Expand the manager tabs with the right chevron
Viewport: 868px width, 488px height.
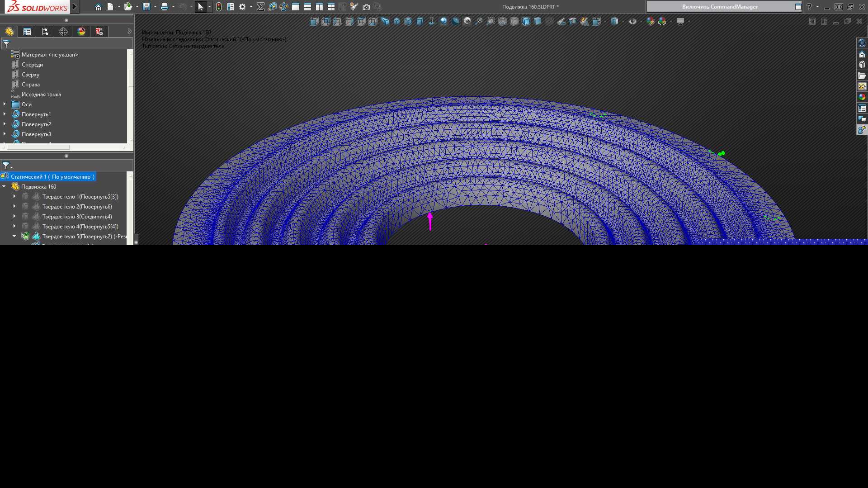click(x=129, y=31)
